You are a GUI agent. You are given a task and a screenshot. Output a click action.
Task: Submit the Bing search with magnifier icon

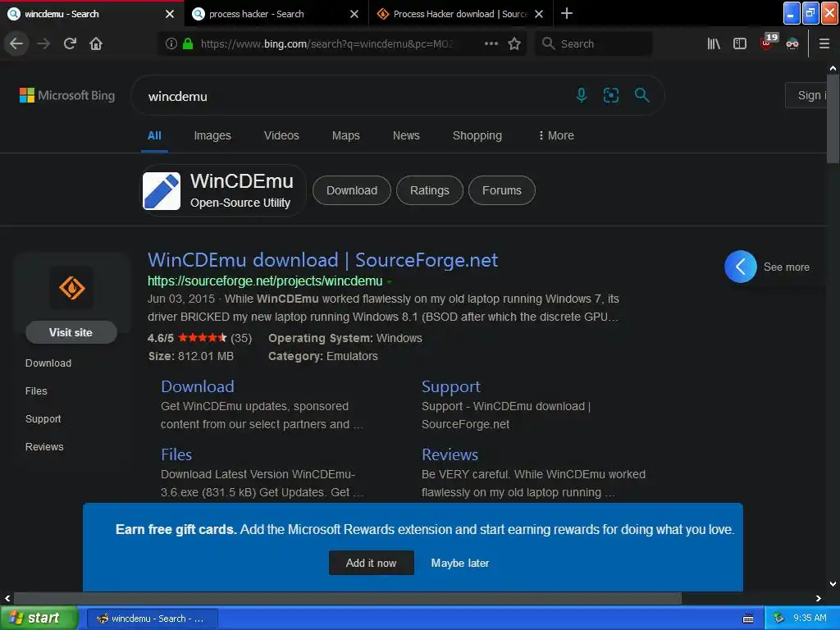[641, 95]
